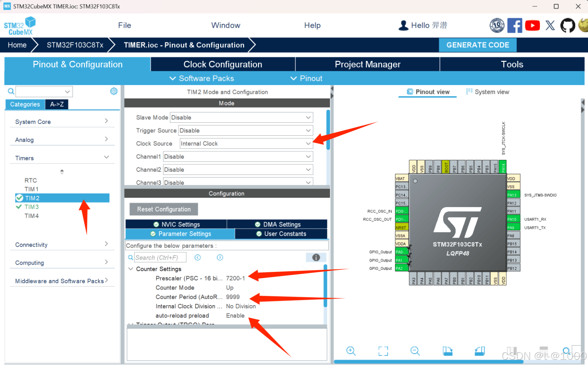Viewport: 588px width, 366px height.
Task: Switch to Project Manager tab
Action: coord(367,64)
